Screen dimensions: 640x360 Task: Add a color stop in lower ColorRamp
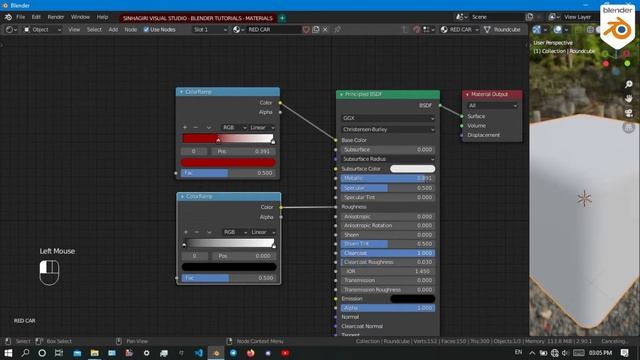pyautogui.click(x=186, y=232)
